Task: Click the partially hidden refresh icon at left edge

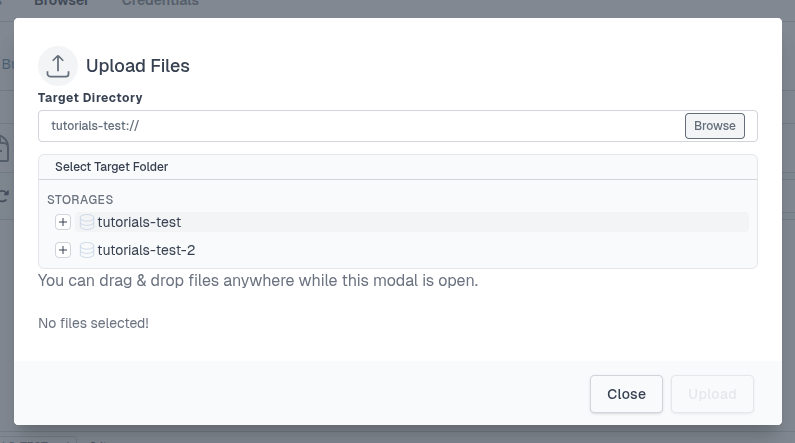Action: pyautogui.click(x=5, y=194)
